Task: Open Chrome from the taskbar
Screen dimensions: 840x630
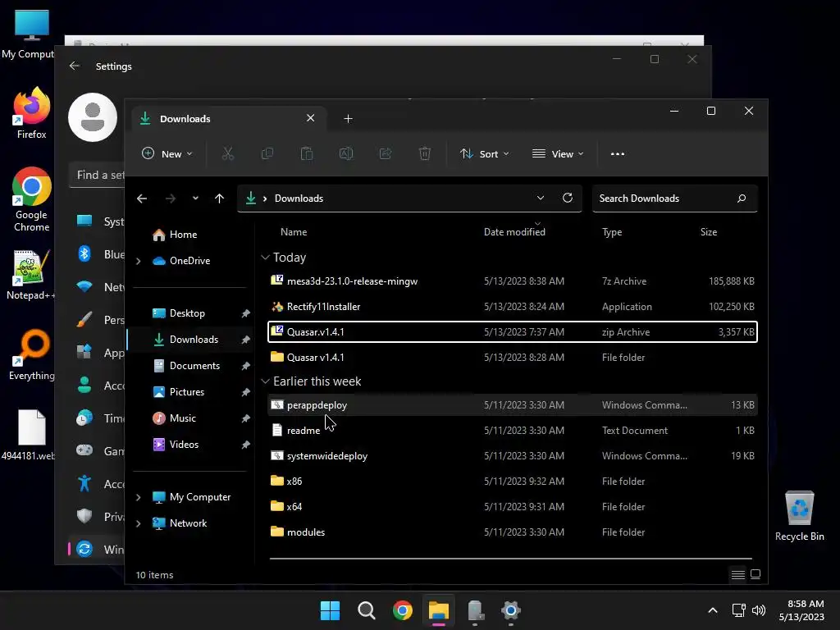Action: (402, 610)
